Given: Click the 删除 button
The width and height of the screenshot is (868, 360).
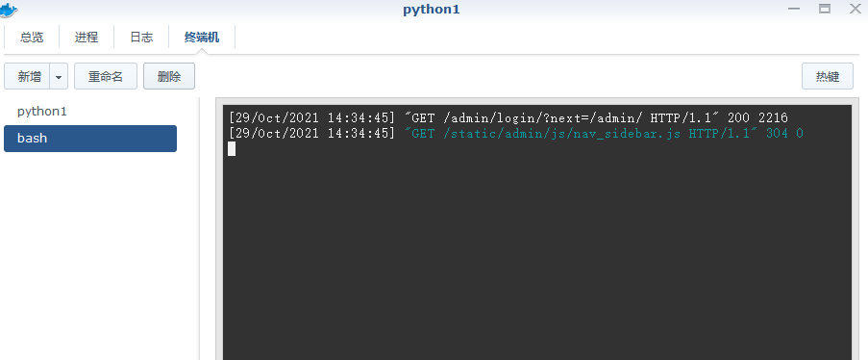Looking at the screenshot, I should 169,77.
